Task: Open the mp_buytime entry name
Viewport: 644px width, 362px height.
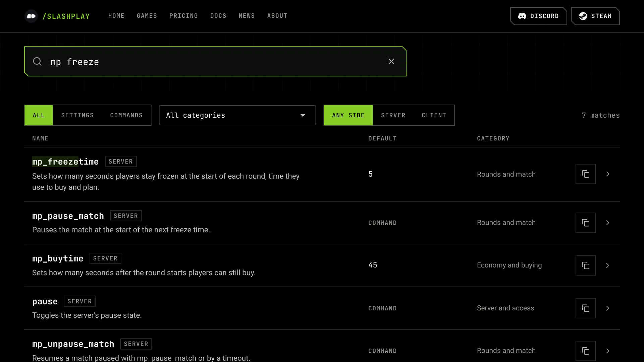Action: click(58, 258)
